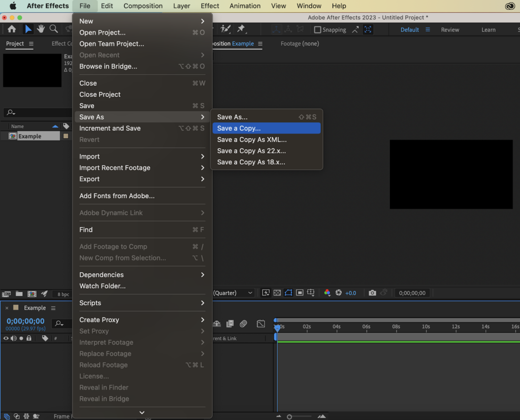This screenshot has width=520, height=420.
Task: Select the Default workspace
Action: (x=410, y=30)
